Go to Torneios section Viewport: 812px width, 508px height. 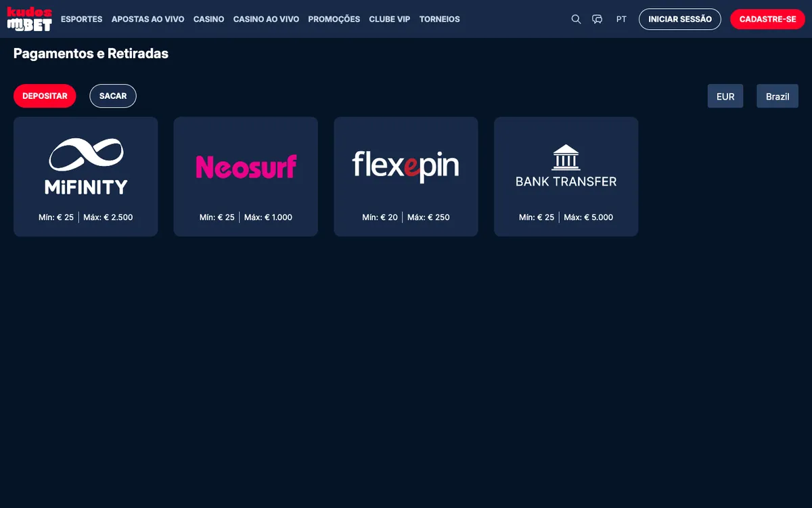click(x=439, y=19)
